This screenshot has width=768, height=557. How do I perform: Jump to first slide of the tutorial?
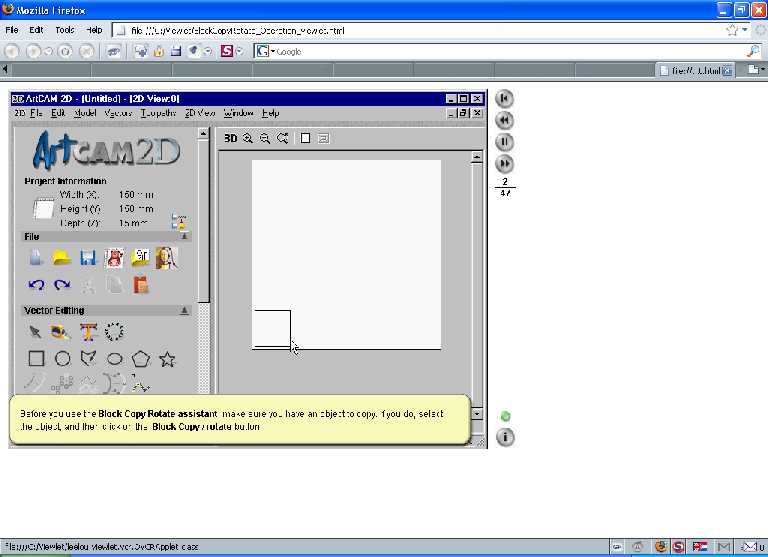pos(504,98)
